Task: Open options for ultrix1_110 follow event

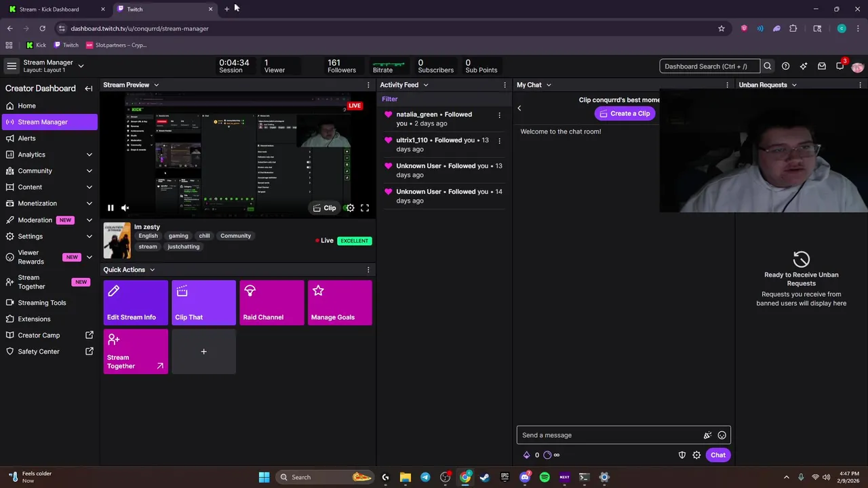Action: click(x=500, y=141)
